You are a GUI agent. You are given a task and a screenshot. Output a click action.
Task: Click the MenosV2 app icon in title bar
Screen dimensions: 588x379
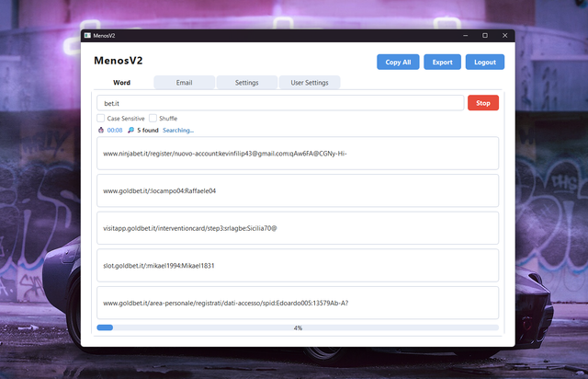(x=87, y=35)
